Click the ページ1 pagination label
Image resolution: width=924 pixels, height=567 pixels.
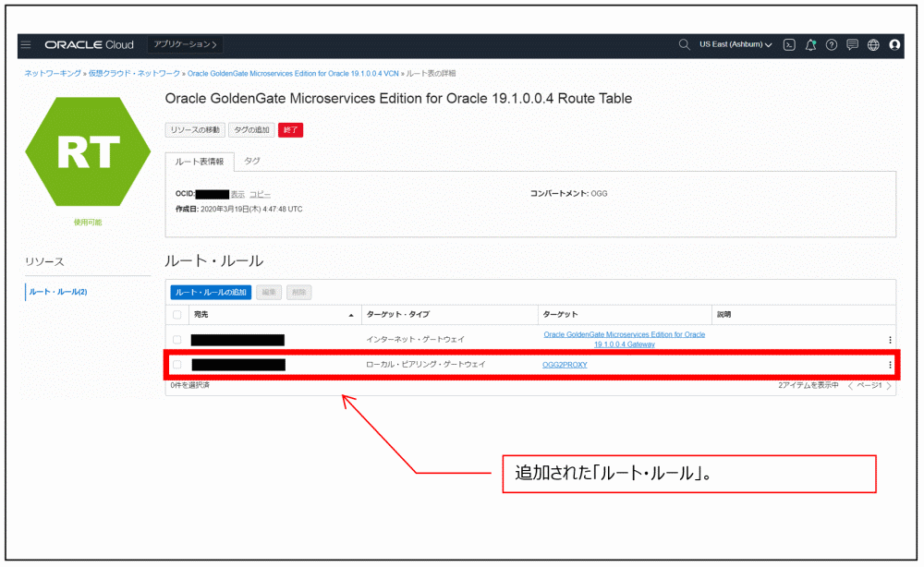click(869, 385)
